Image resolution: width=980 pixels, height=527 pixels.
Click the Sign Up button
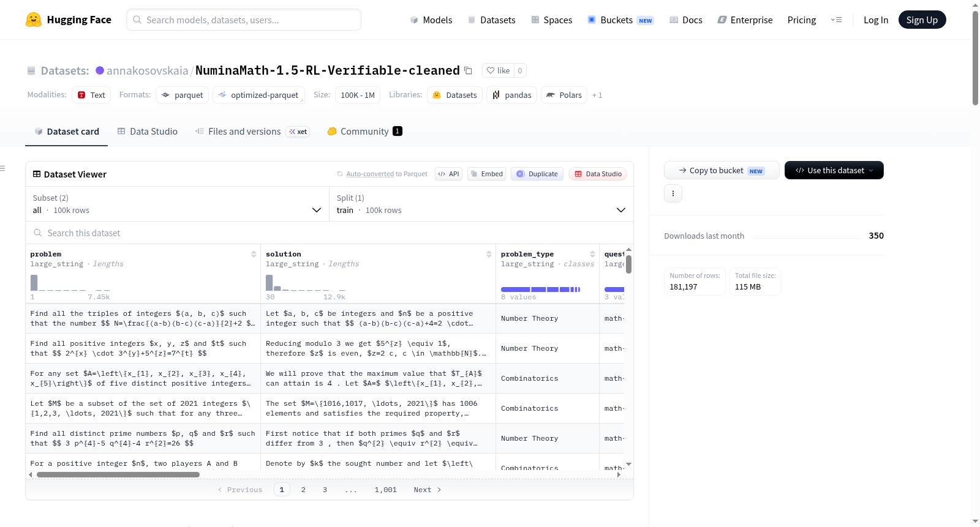[x=922, y=20]
